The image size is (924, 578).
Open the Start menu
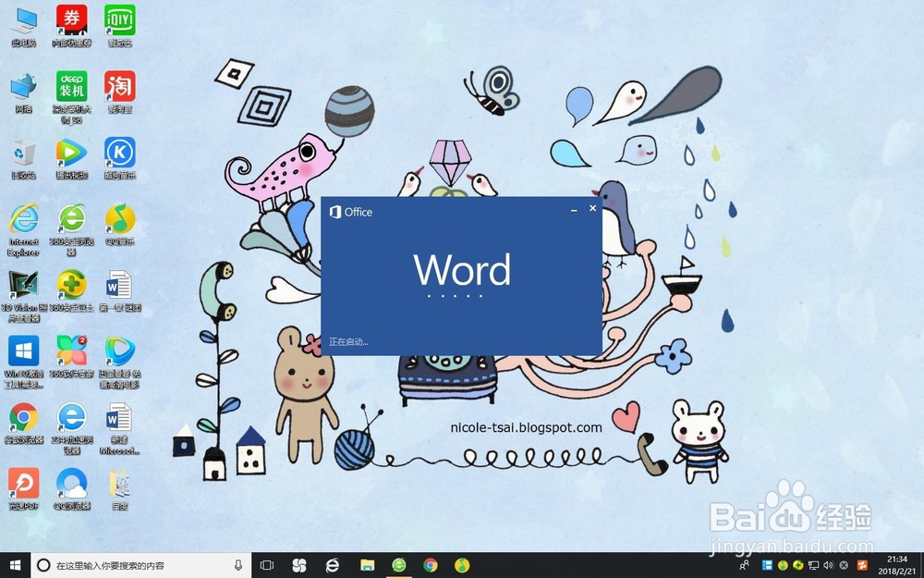coord(14,565)
